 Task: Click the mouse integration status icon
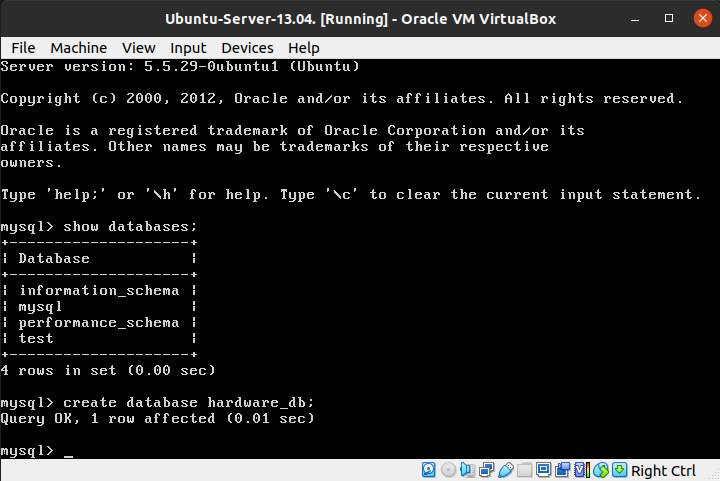tap(601, 470)
